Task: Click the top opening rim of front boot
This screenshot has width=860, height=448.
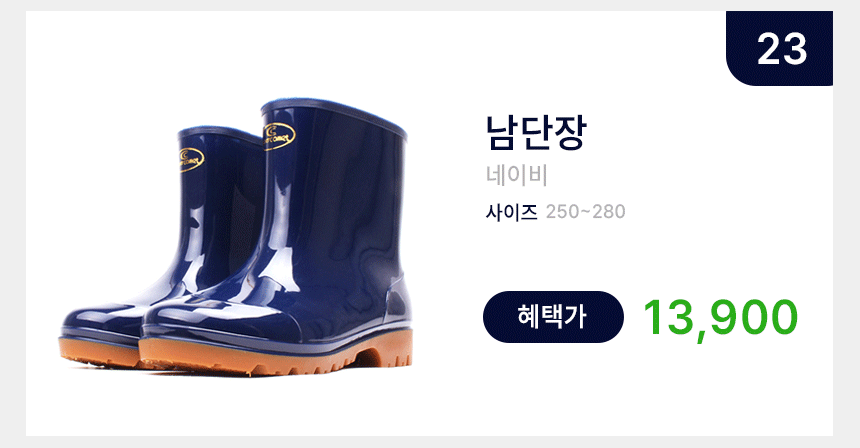Action: point(334,114)
